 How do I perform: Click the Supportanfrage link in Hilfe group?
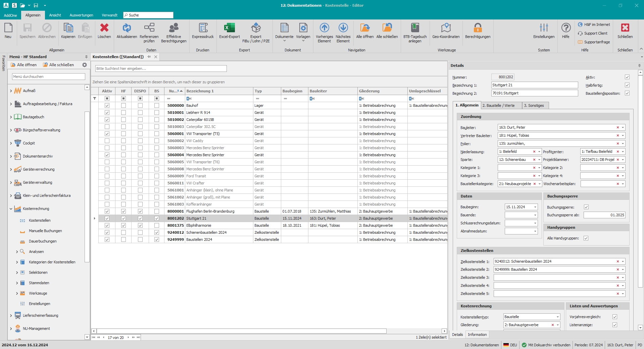click(x=597, y=42)
